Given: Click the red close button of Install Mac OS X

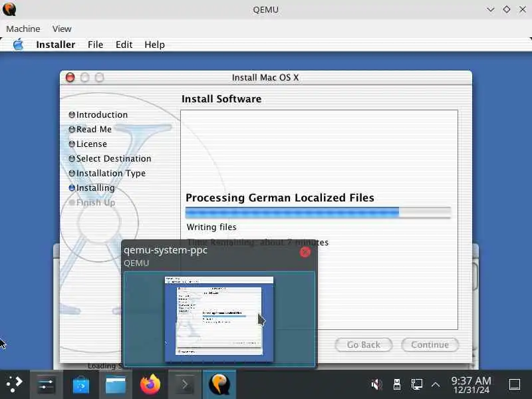Looking at the screenshot, I should [70, 77].
